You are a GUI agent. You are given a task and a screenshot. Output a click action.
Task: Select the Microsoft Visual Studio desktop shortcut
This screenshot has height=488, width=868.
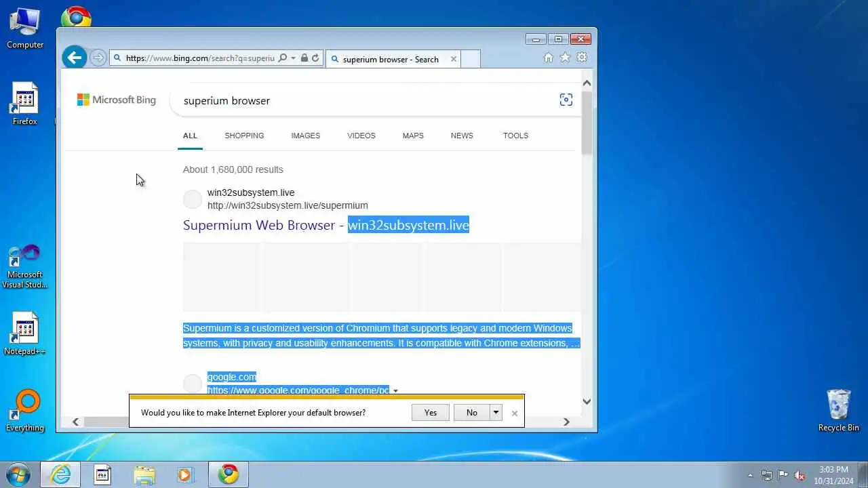(x=25, y=267)
